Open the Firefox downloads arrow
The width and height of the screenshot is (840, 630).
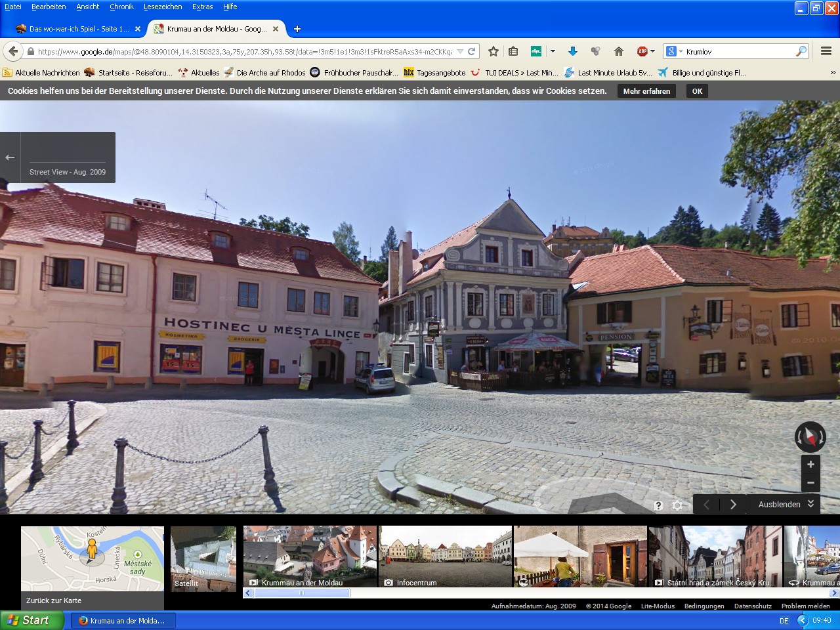coord(572,51)
